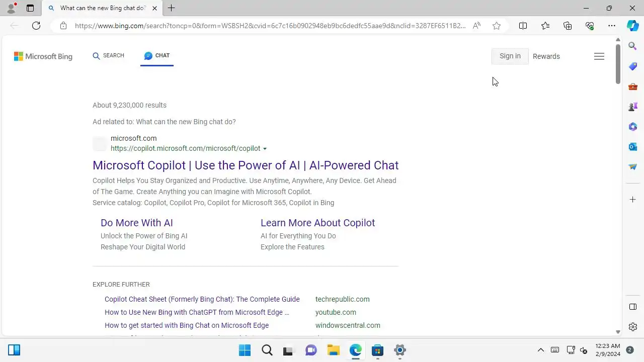Open File Explorer from taskbar
The width and height of the screenshot is (644, 362).
[x=333, y=350]
